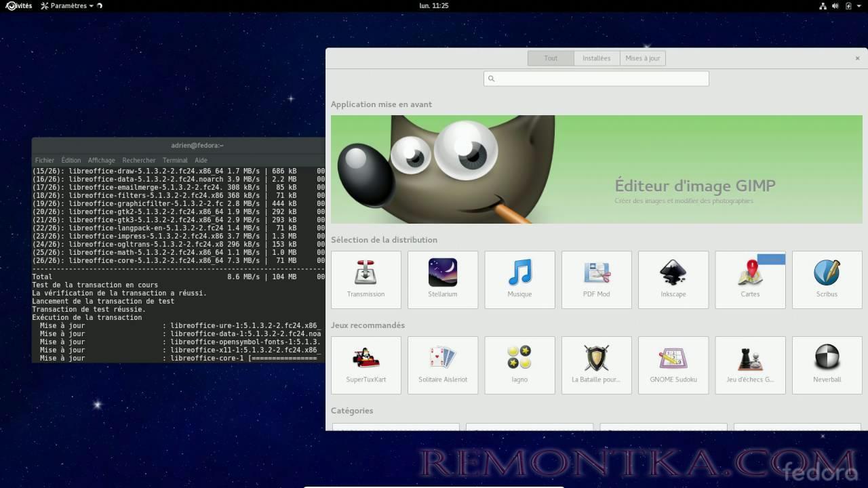
Task: Click the clock lun. 11:25
Action: 434,5
